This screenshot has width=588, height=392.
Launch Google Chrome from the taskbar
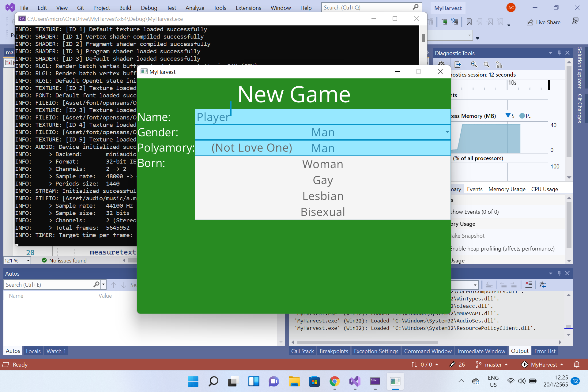pyautogui.click(x=335, y=381)
